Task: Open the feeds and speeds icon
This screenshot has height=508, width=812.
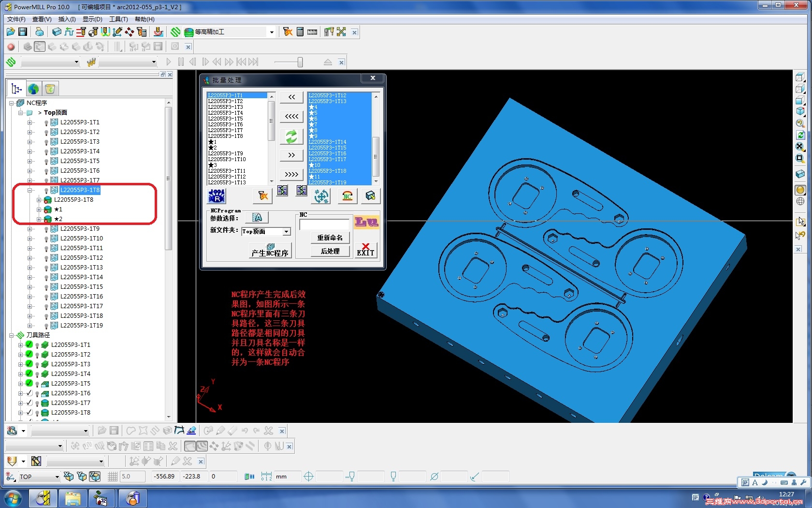Action: 69,32
